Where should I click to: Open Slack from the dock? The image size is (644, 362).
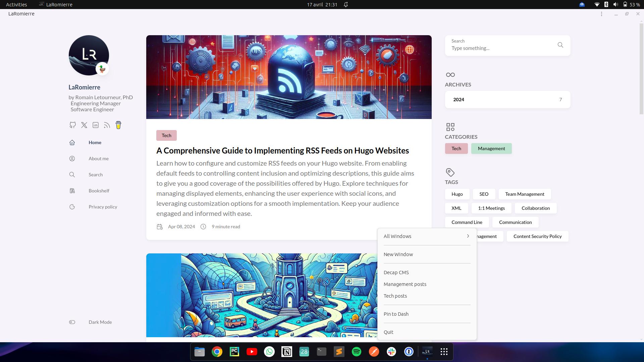391,352
